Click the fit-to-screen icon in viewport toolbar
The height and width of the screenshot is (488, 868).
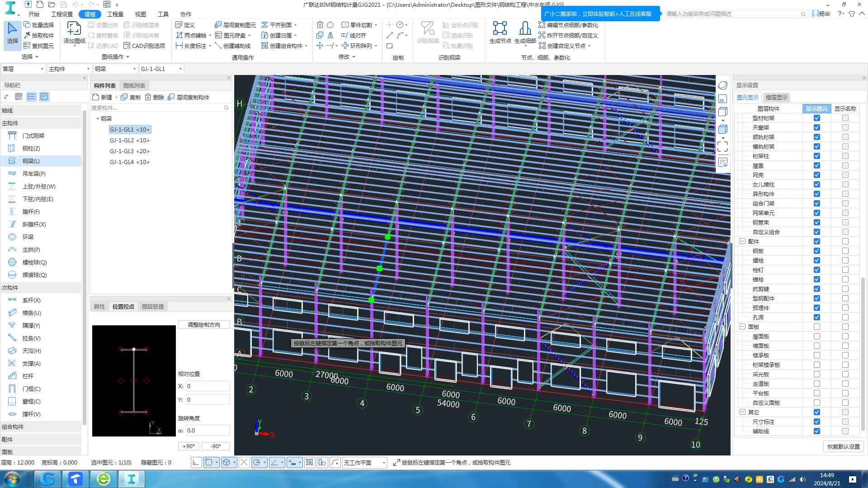coord(722,146)
